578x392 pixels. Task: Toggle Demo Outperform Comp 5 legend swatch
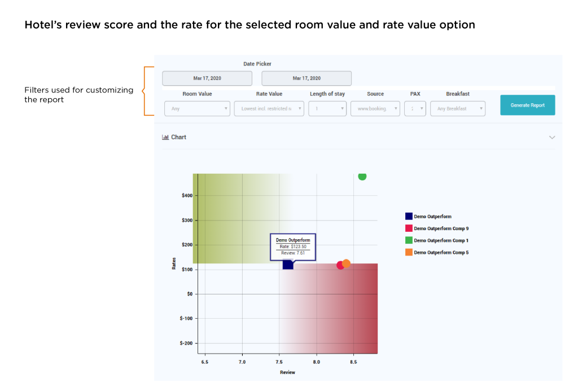click(409, 252)
